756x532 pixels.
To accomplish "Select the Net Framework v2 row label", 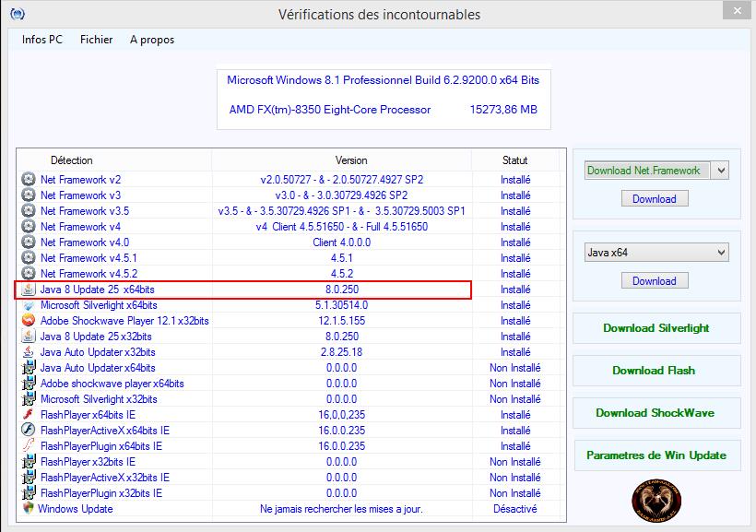I will click(x=80, y=180).
